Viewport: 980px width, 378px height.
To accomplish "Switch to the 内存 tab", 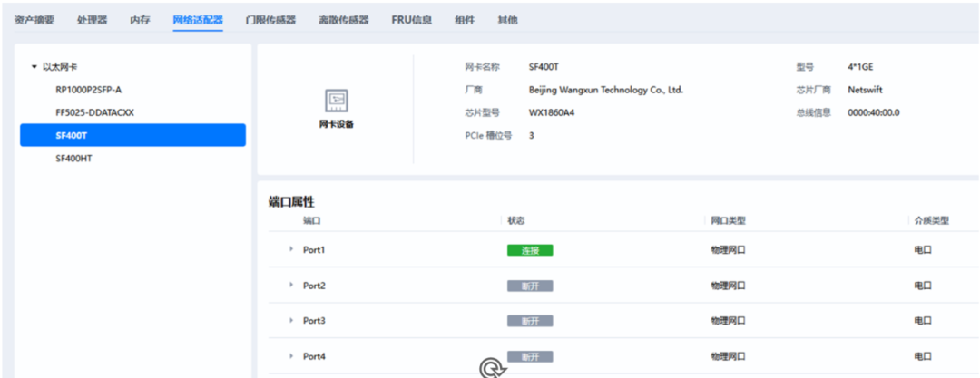I will (x=140, y=20).
